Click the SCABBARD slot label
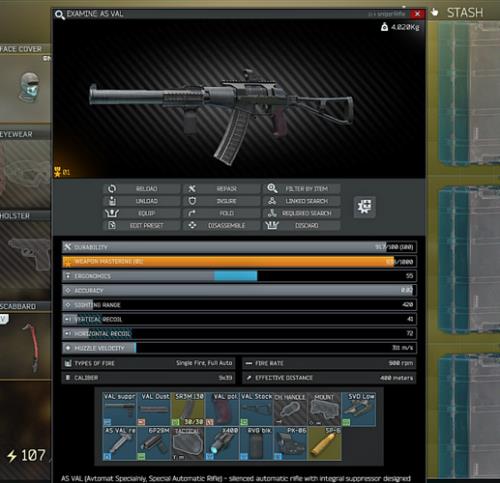The width and height of the screenshot is (500, 483). pyautogui.click(x=18, y=307)
